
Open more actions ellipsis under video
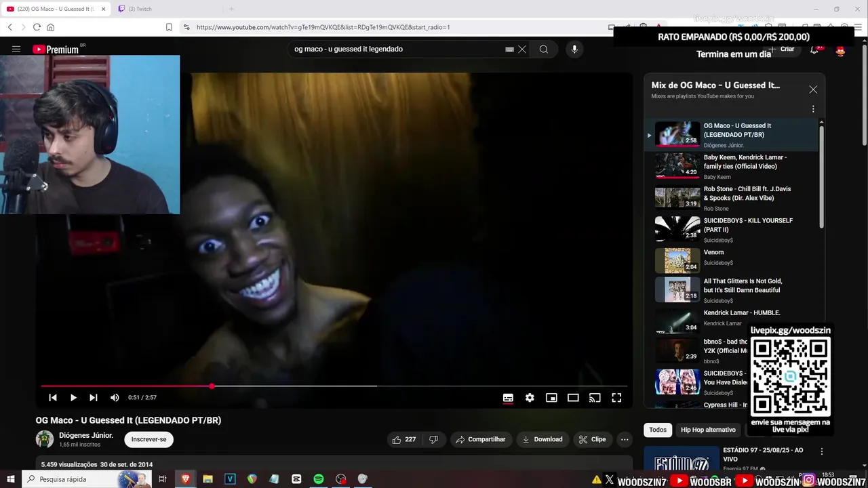click(625, 439)
